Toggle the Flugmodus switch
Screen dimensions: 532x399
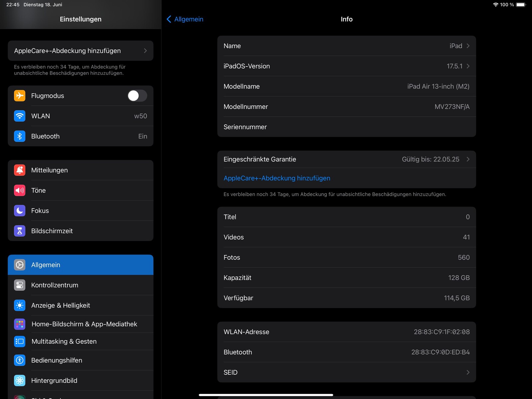[x=137, y=96]
